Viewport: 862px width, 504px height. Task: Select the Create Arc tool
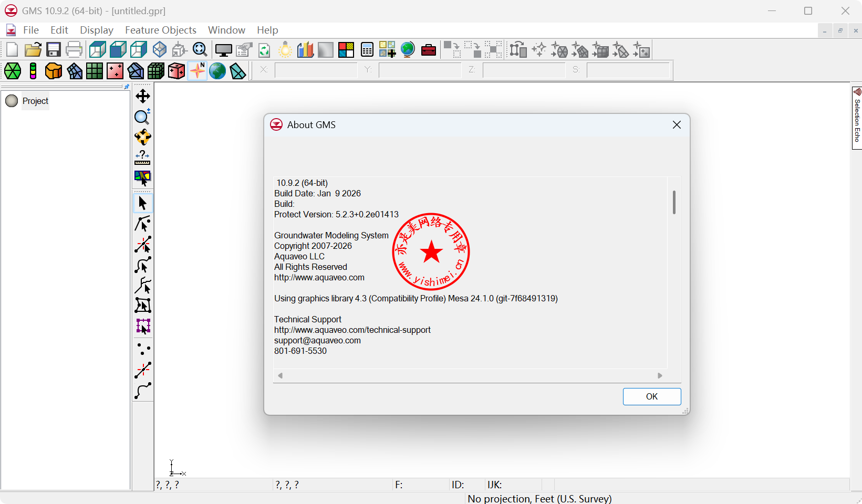point(143,391)
